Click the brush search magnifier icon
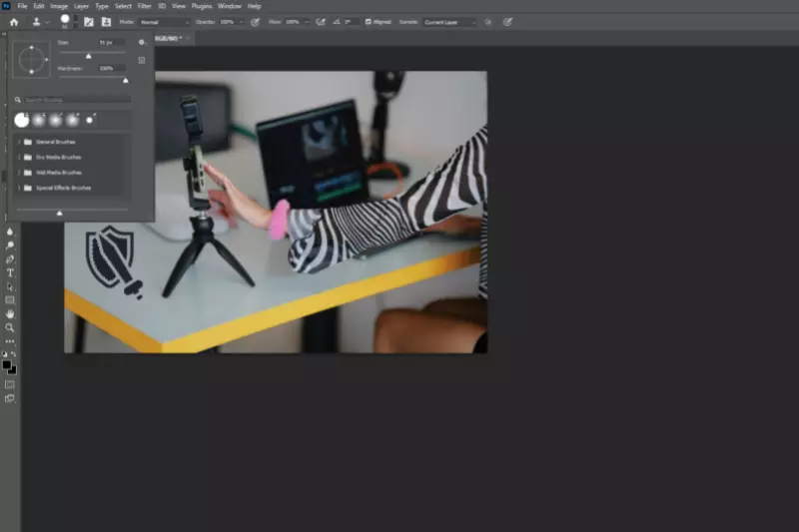This screenshot has height=532, width=799. [18, 100]
